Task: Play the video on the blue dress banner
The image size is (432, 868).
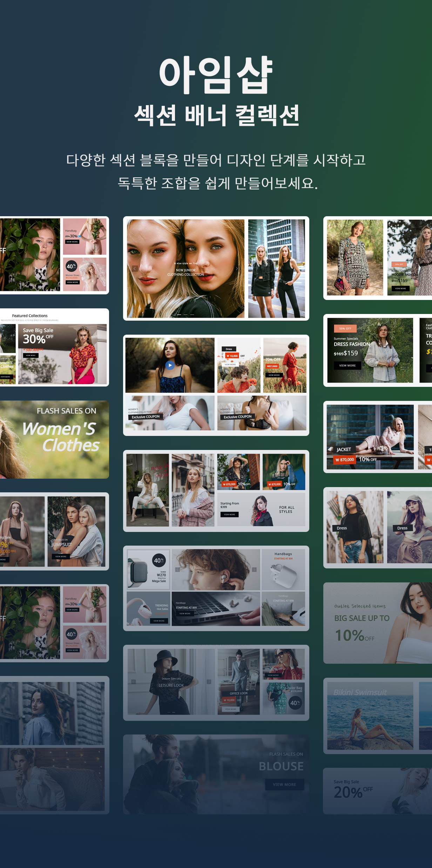Action: tap(170, 365)
